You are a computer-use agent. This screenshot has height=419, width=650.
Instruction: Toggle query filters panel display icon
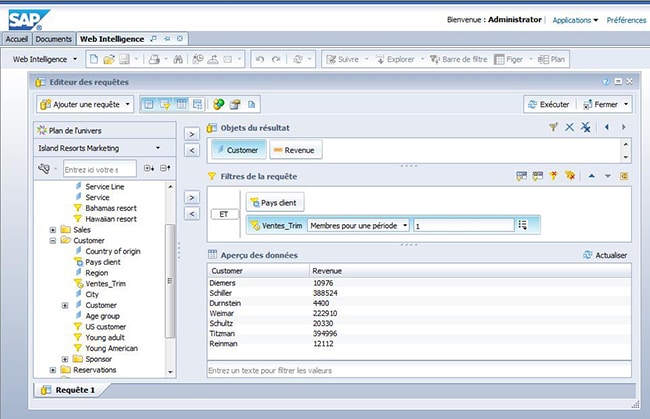point(165,104)
